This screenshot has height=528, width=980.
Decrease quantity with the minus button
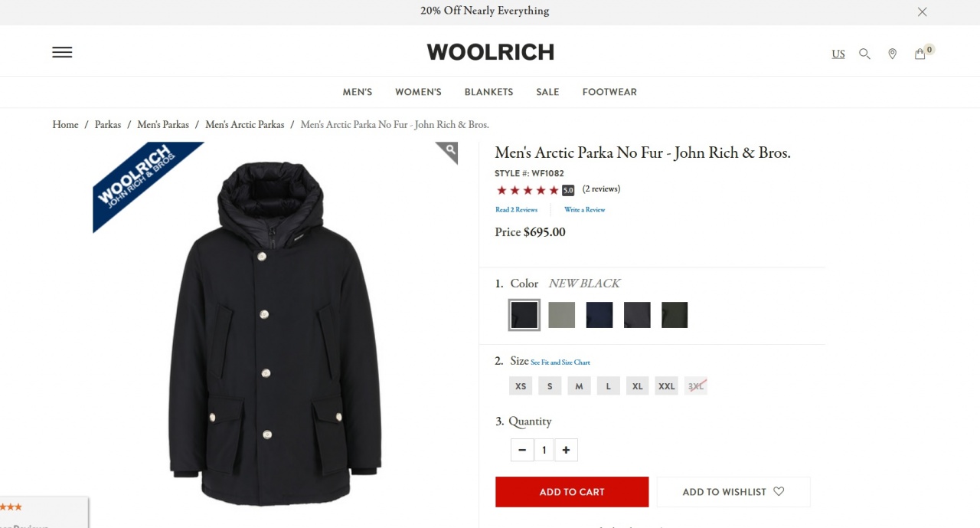522,450
